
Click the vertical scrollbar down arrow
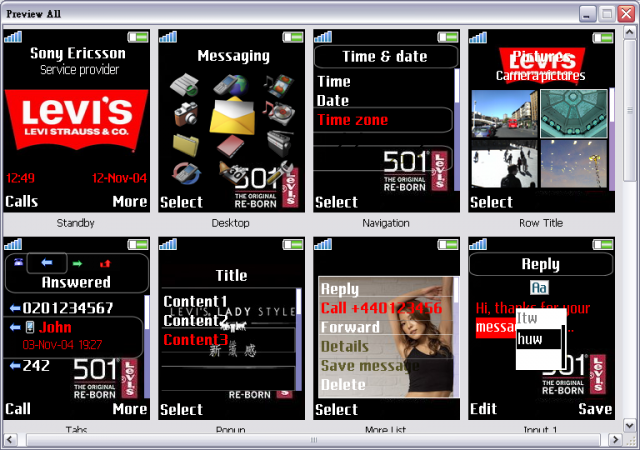coord(630,425)
